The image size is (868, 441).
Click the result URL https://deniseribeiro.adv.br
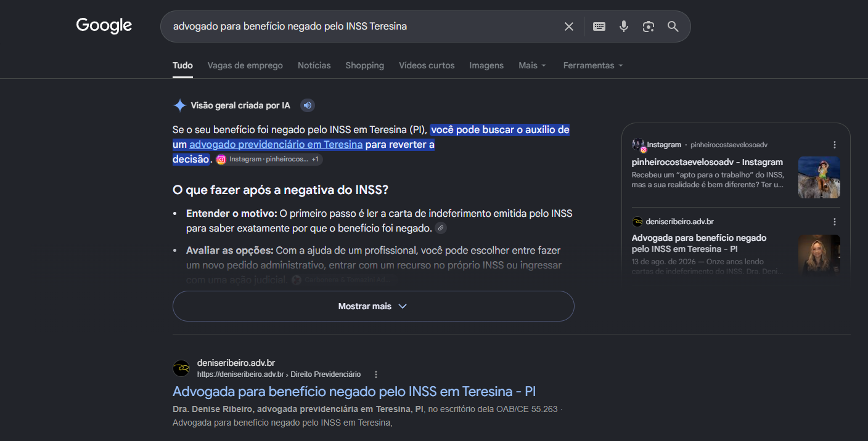point(240,374)
